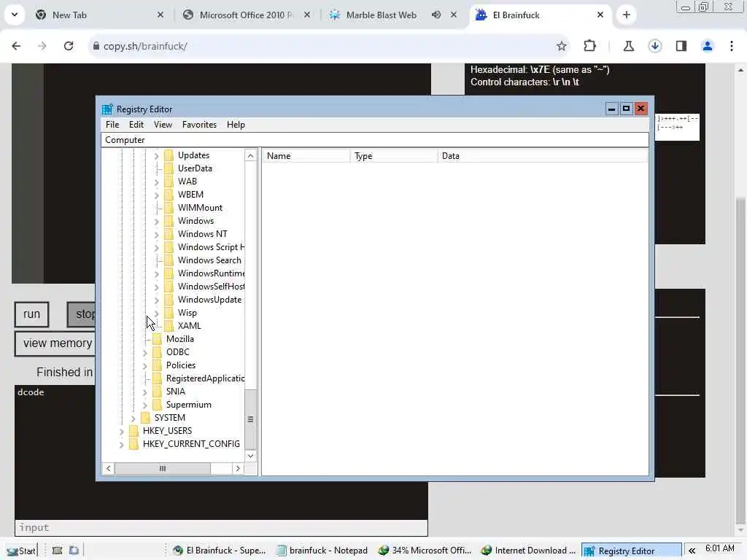This screenshot has width=747, height=560.
Task: Expand the Windows Script Host key
Action: click(x=156, y=248)
